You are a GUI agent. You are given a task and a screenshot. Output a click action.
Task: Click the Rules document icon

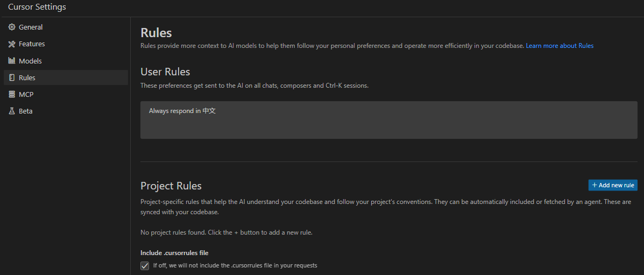tap(12, 77)
